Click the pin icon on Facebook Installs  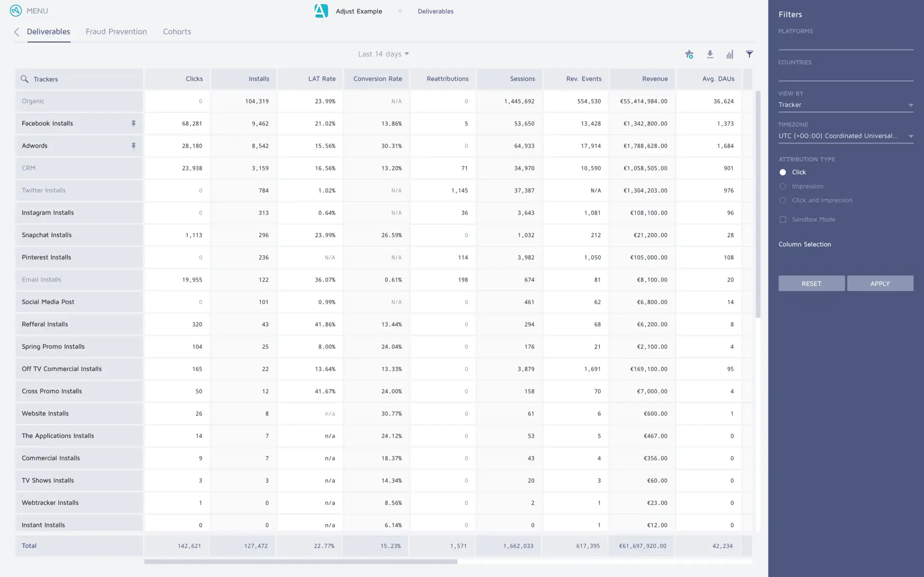[133, 124]
